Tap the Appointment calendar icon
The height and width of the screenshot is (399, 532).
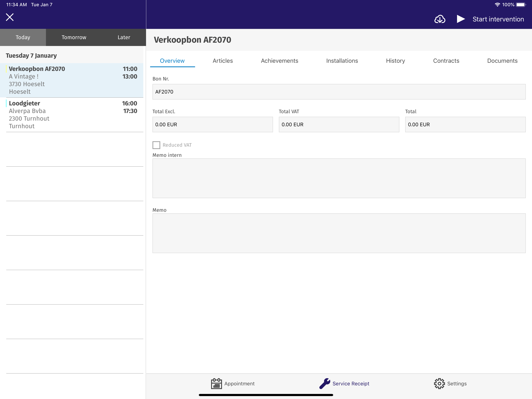217,384
